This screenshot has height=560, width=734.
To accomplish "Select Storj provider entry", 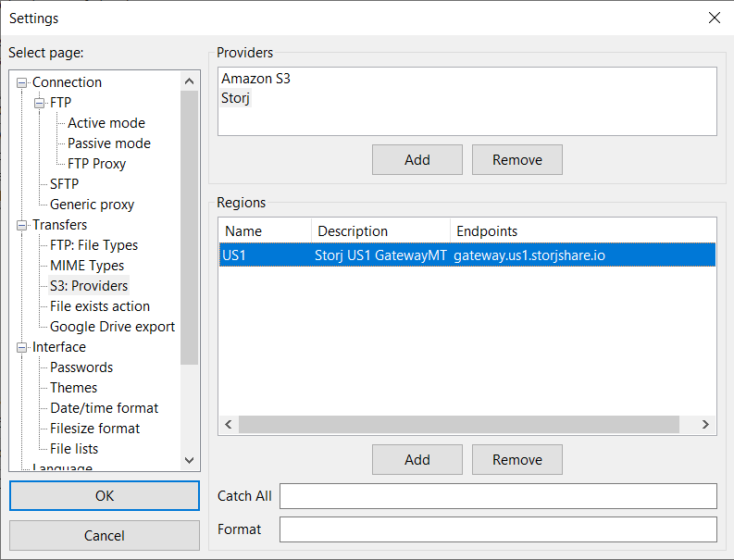I will [235, 98].
